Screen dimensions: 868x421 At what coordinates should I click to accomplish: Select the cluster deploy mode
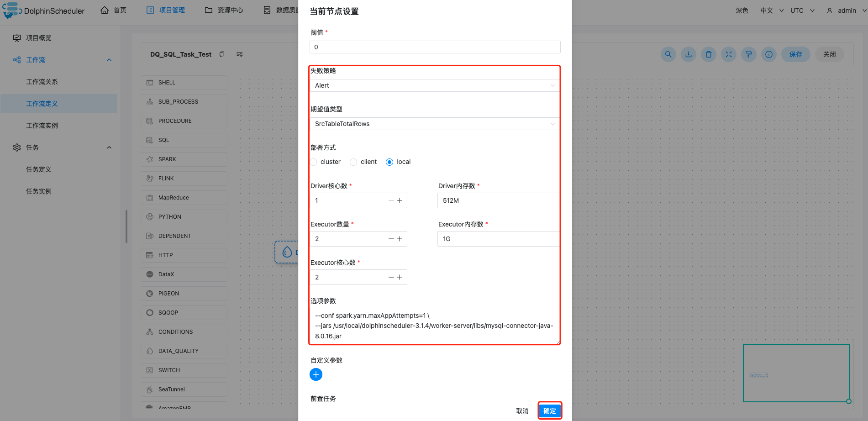point(326,162)
